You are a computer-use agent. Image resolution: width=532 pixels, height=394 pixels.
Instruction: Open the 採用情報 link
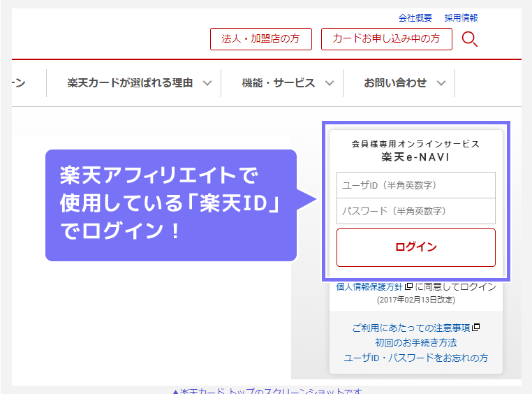(461, 18)
